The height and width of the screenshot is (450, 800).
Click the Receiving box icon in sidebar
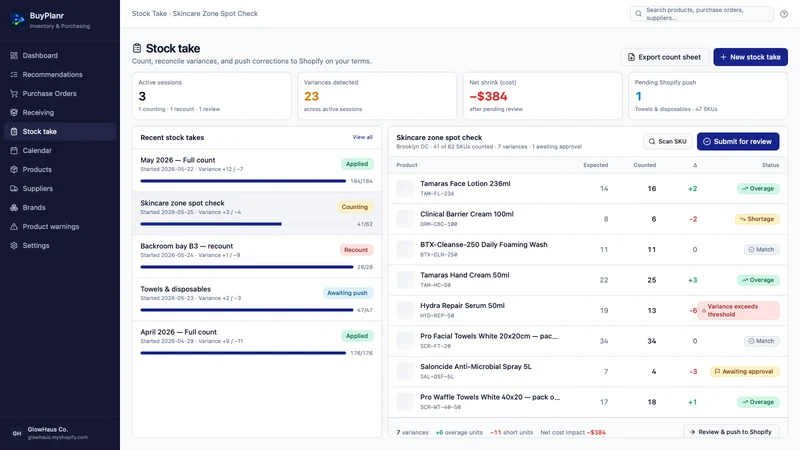[x=14, y=112]
